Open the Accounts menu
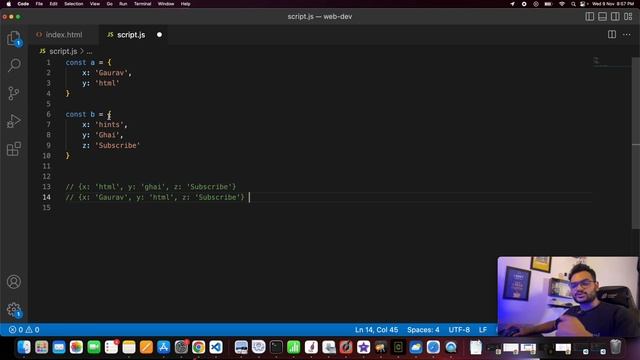This screenshot has width=640, height=360. (x=14, y=282)
